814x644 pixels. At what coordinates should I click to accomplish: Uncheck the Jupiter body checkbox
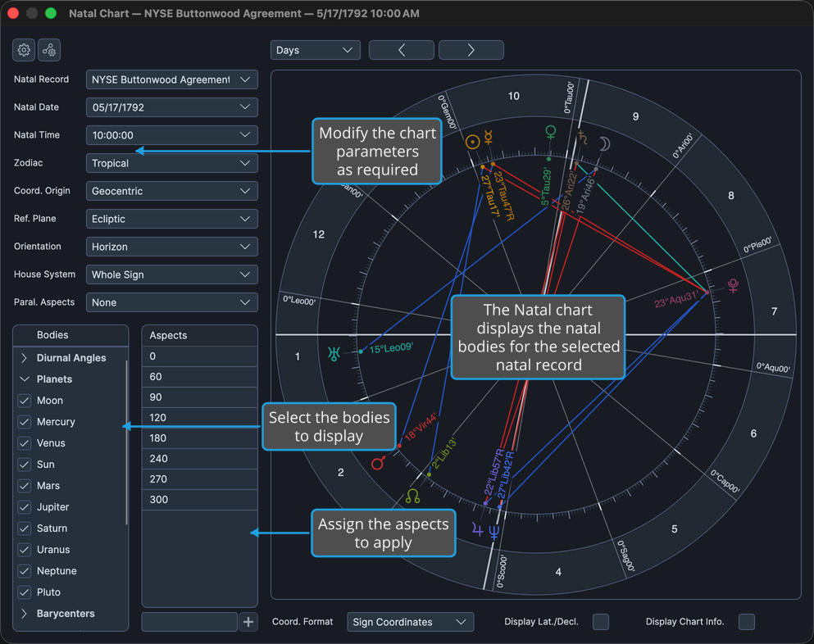pyautogui.click(x=25, y=507)
